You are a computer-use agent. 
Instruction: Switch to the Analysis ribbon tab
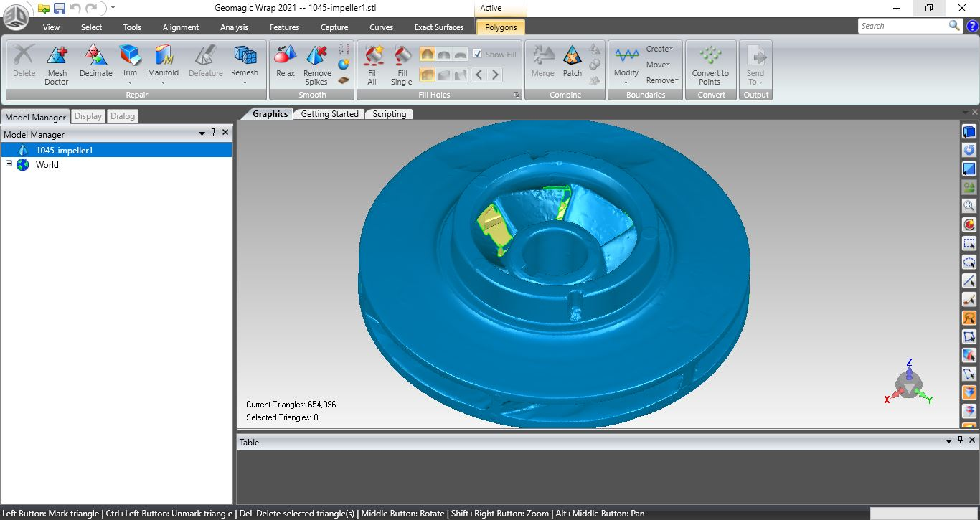pos(234,27)
